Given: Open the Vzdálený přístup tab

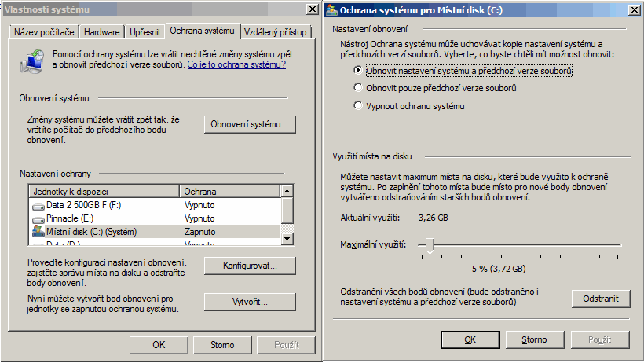Looking at the screenshot, I should (276, 32).
